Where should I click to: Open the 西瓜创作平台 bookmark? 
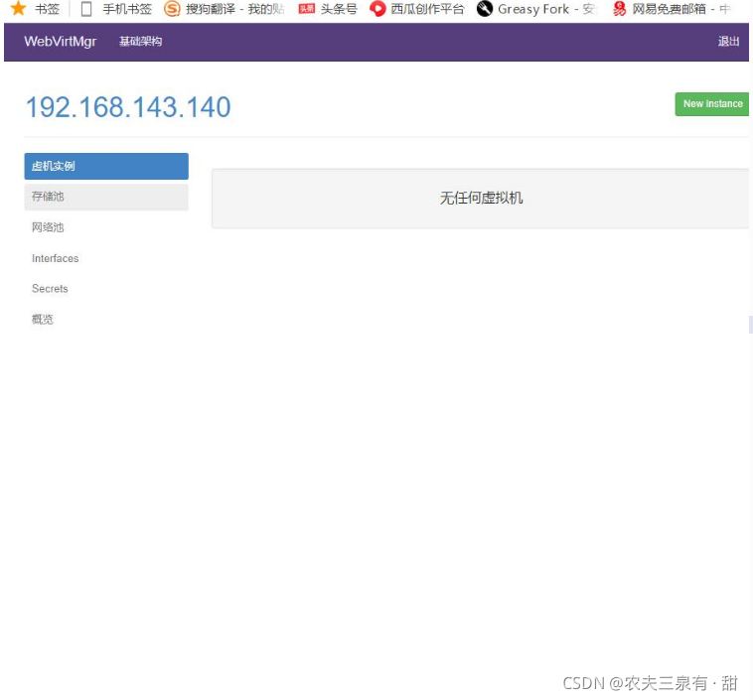coord(417,9)
